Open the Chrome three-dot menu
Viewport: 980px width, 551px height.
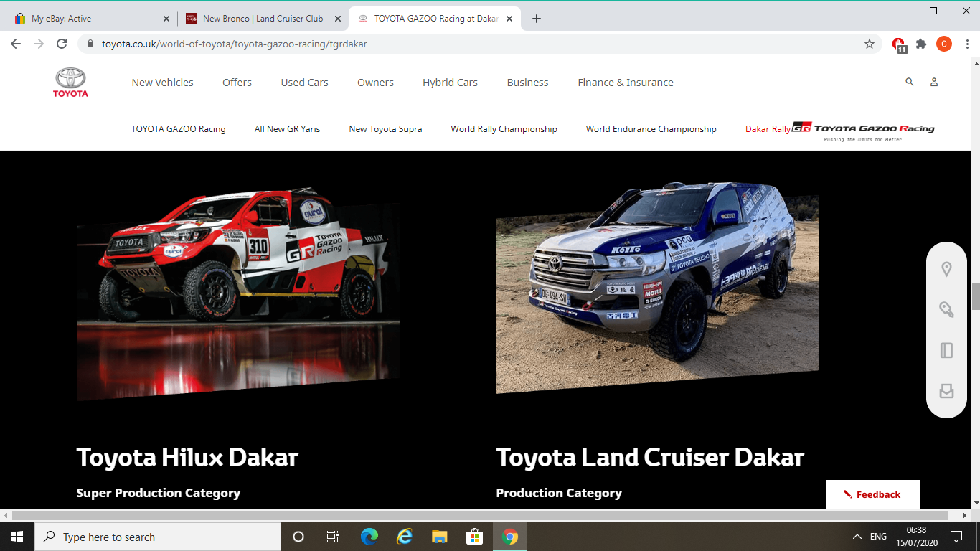click(966, 44)
